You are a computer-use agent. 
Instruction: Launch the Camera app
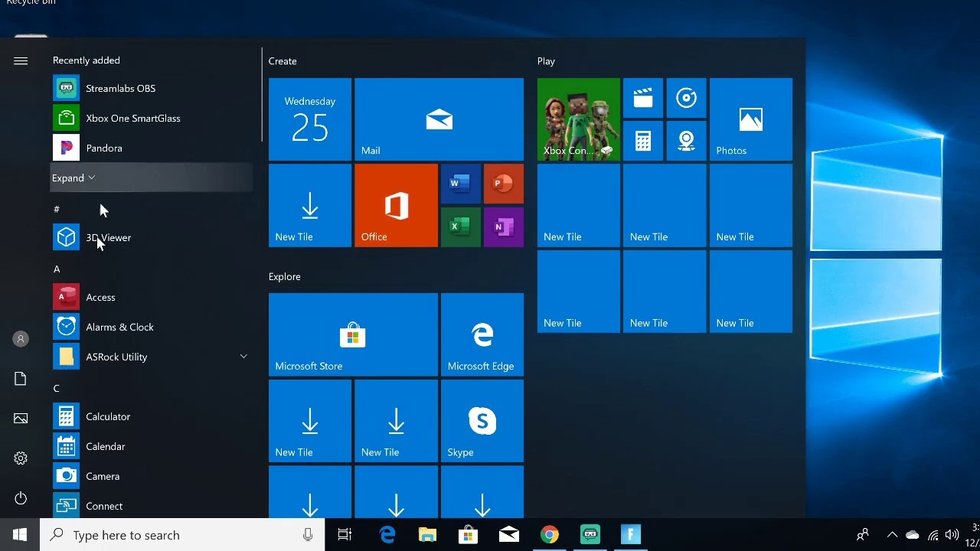tap(152, 476)
